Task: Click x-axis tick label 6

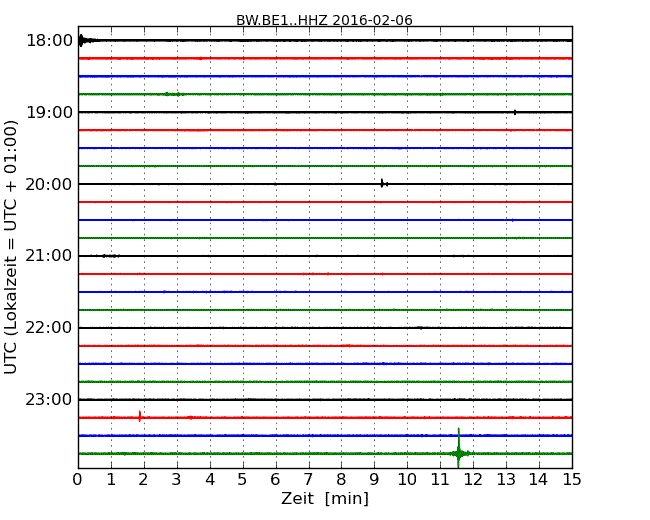Action: coord(275,480)
